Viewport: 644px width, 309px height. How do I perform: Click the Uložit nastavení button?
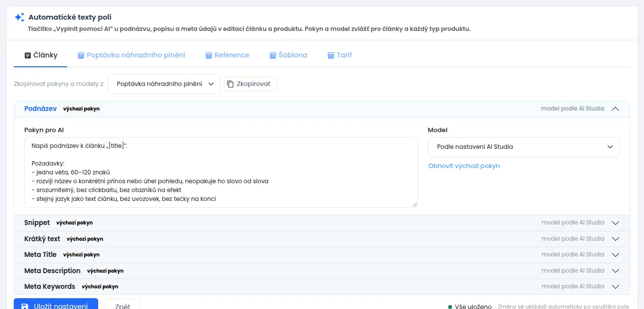(56, 304)
